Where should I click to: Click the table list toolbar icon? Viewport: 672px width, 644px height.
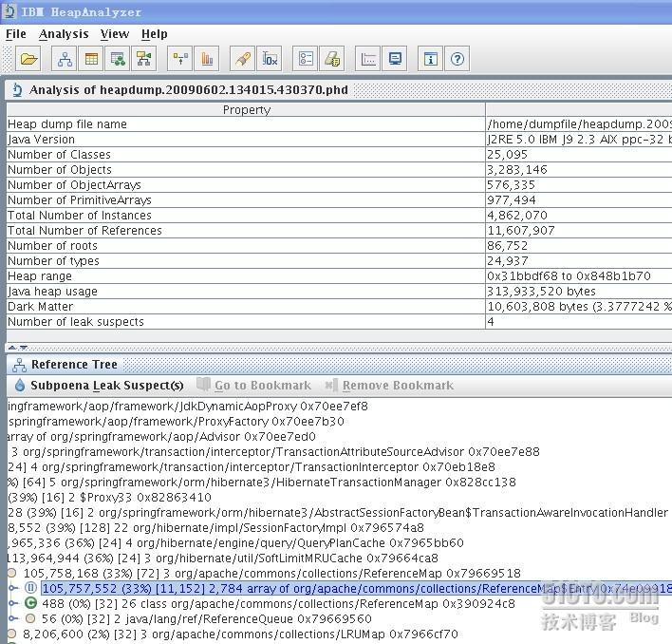(x=91, y=59)
